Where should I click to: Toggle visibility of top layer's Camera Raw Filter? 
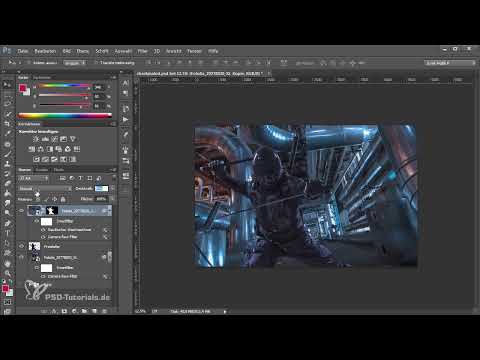pyautogui.click(x=43, y=237)
